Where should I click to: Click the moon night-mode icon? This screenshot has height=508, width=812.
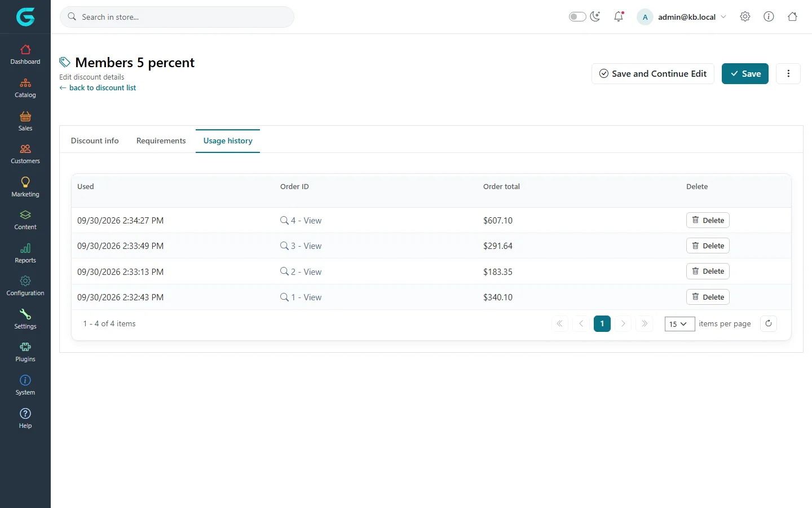595,16
